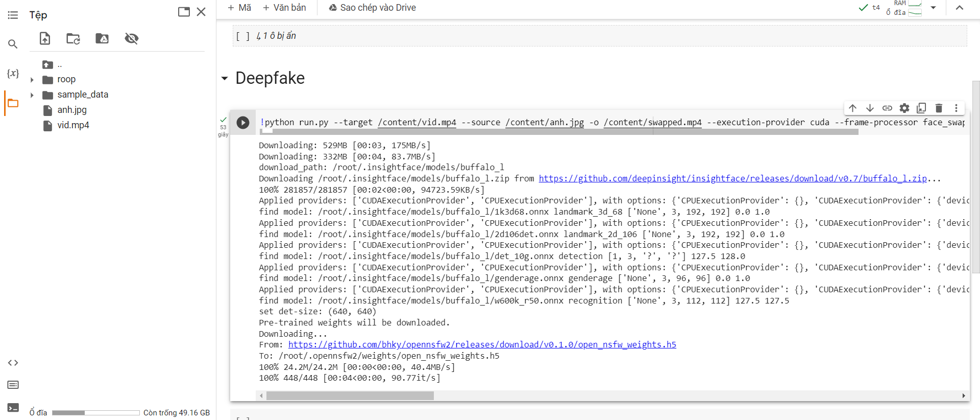Open the buffalo_l.zip GitHub link
The height and width of the screenshot is (420, 980).
(x=732, y=178)
